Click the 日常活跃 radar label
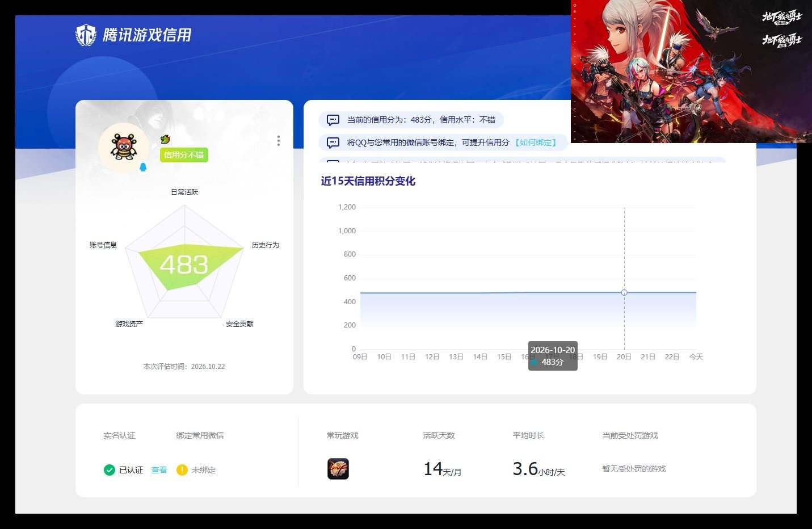812x529 pixels. [184, 192]
